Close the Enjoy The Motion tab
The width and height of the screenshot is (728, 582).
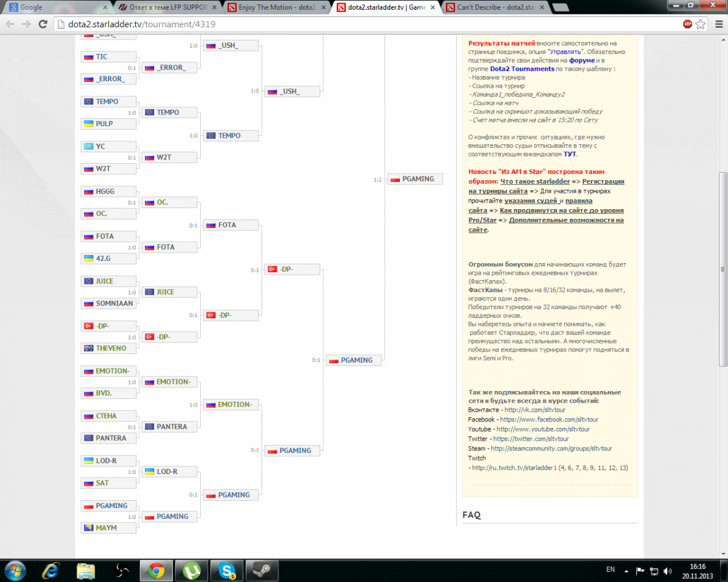(x=323, y=8)
